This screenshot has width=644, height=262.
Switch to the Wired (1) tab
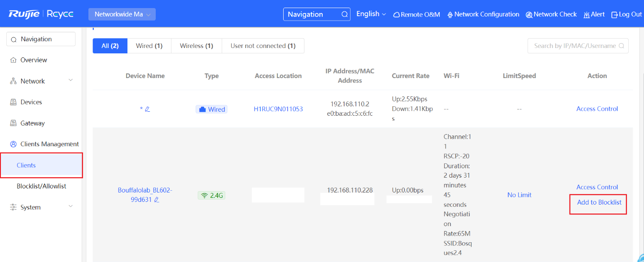149,46
